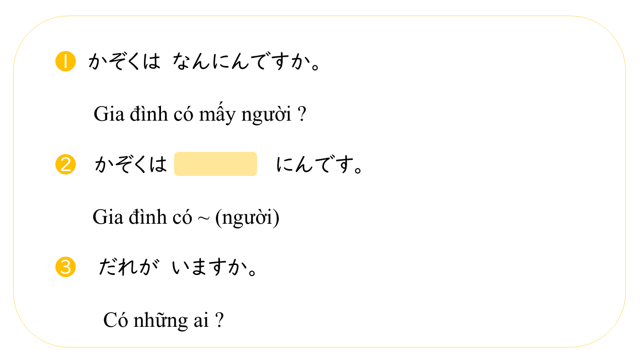The width and height of the screenshot is (644, 362).
Task: Click かぞくは in the first sentence
Action: (x=124, y=62)
